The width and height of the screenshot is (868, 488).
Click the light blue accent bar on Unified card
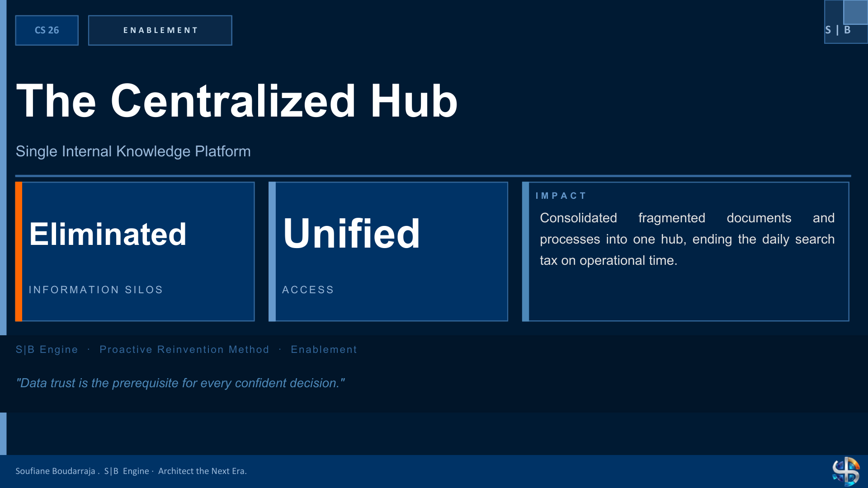point(272,252)
